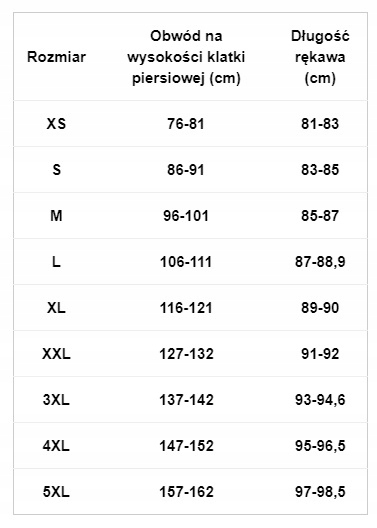The image size is (377, 528).
Task: Click the 127-132 chest value
Action: pos(186,354)
